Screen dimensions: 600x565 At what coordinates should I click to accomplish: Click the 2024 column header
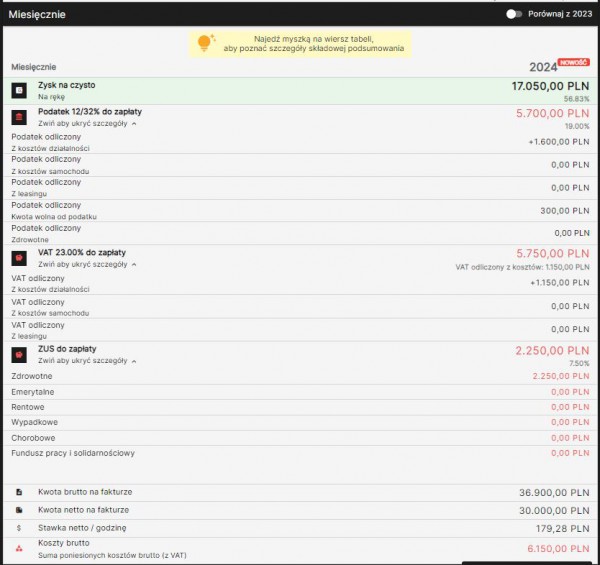pyautogui.click(x=543, y=67)
